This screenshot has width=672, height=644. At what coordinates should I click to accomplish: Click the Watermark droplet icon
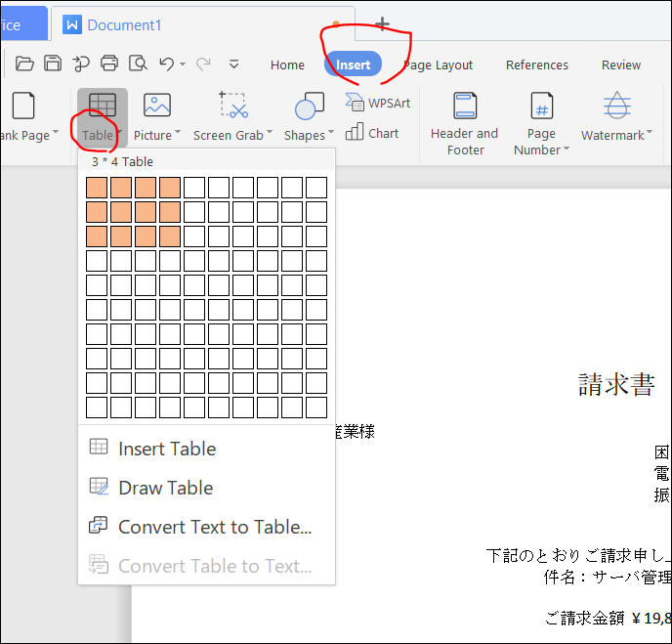616,105
